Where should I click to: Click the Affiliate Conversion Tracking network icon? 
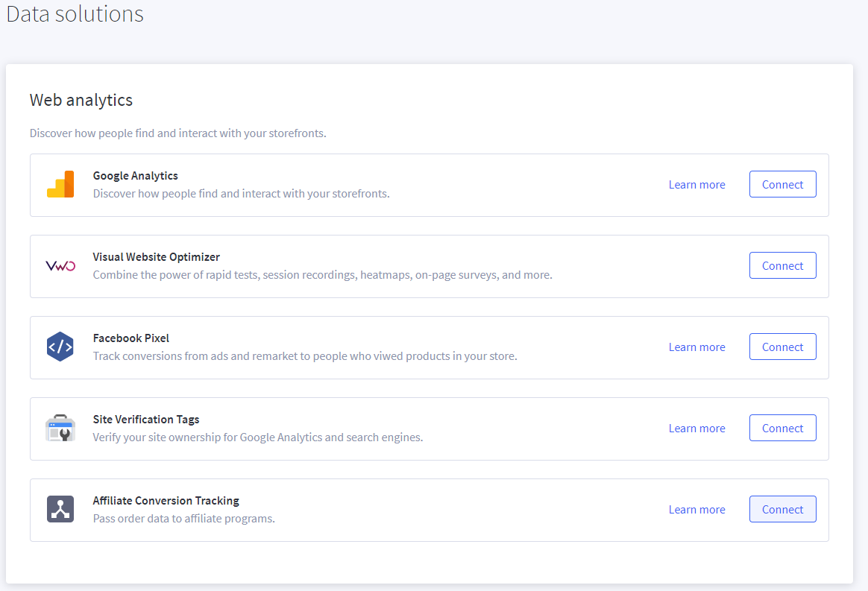tap(60, 510)
